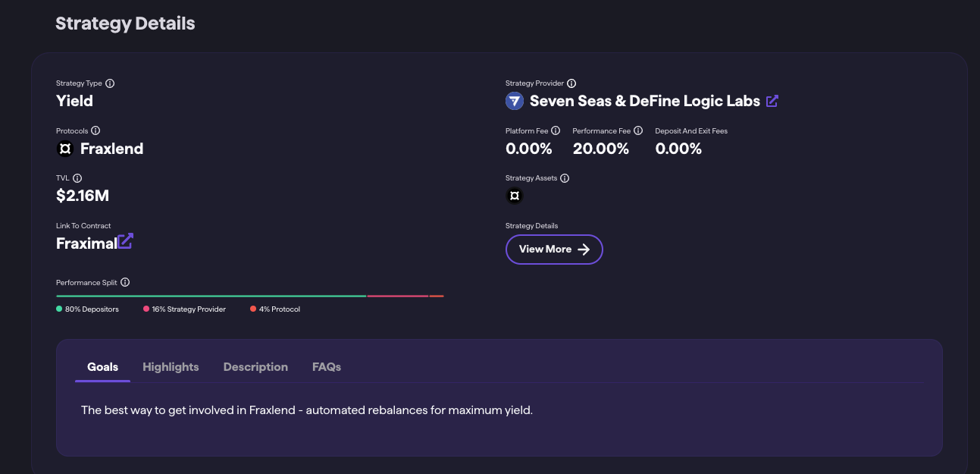Click green Depositors segment of performance bar

point(211,296)
